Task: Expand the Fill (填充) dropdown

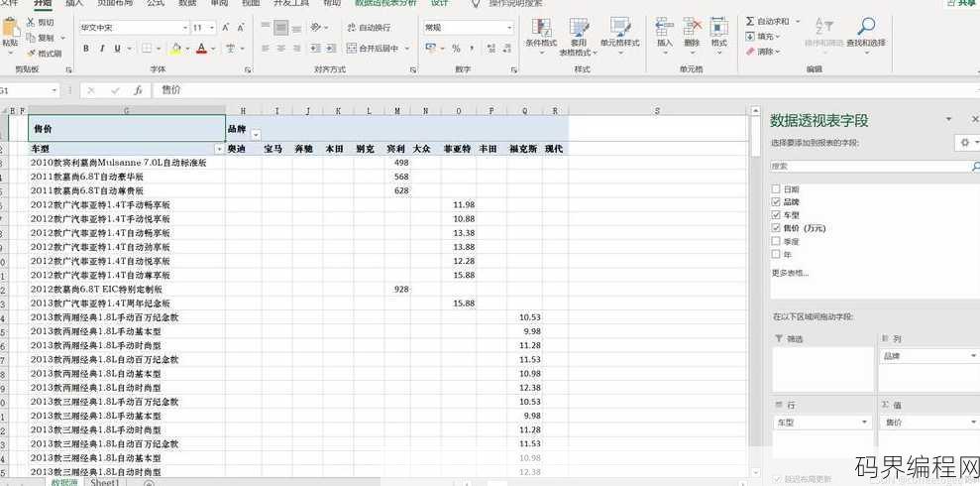Action: (x=778, y=37)
